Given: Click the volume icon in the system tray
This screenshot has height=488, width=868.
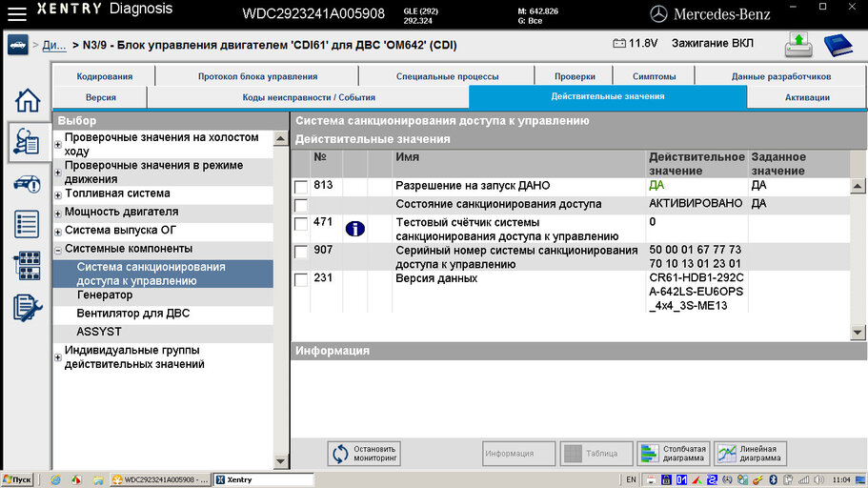Looking at the screenshot, I should click(x=819, y=479).
